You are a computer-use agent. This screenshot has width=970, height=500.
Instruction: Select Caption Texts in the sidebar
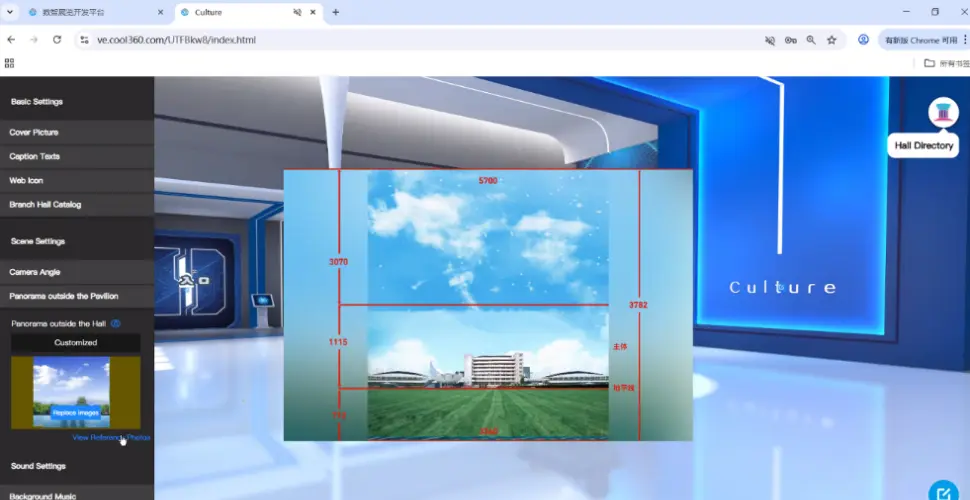coord(77,157)
